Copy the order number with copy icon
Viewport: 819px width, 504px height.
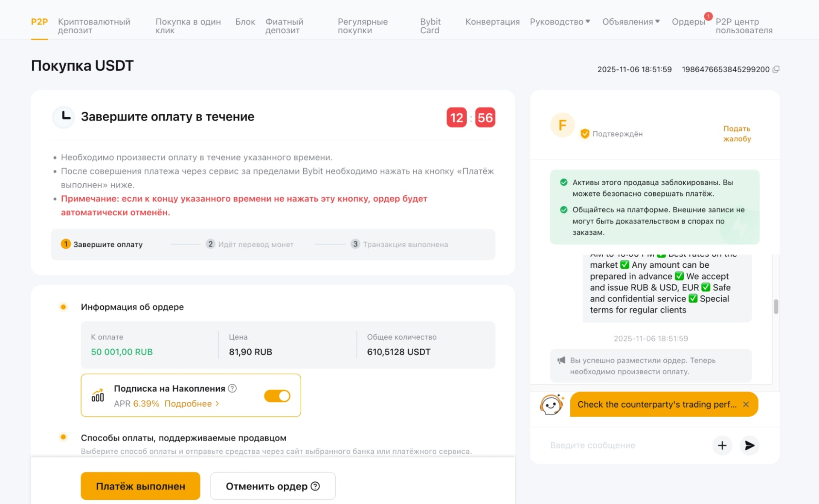pos(776,69)
